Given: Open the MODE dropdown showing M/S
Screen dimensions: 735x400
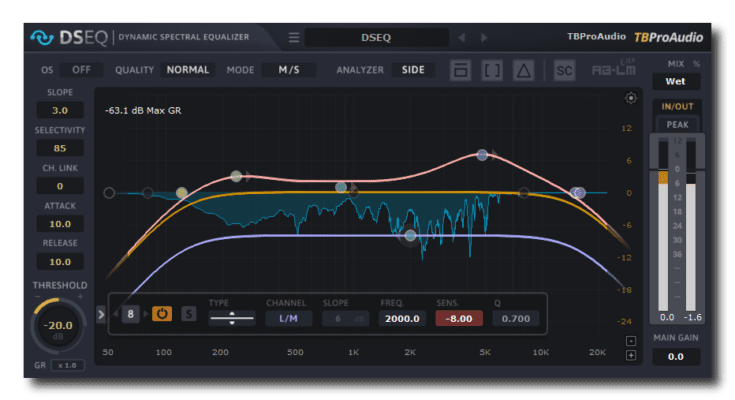Looking at the screenshot, I should (x=289, y=70).
